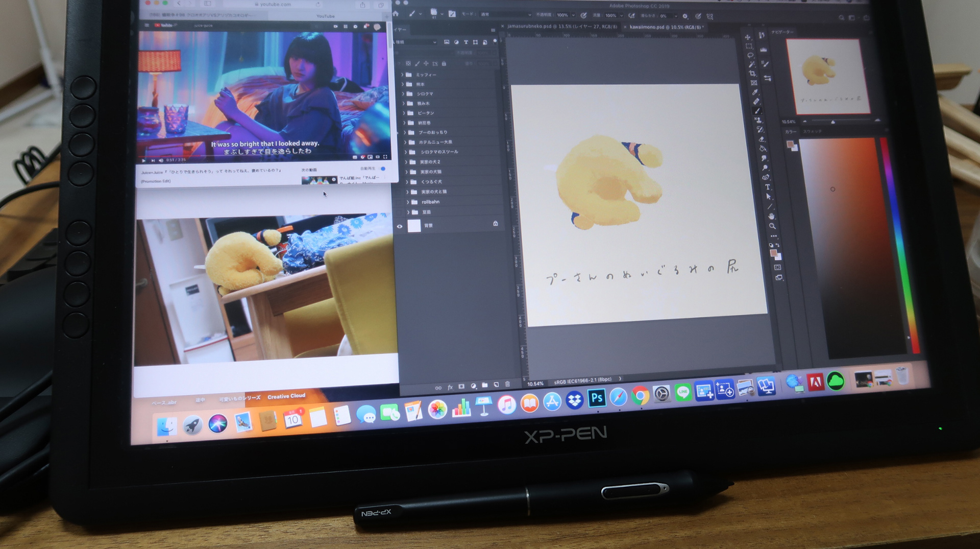This screenshot has height=549, width=980.
Task: Expand the プーのおっちり layer group
Action: coord(405,132)
